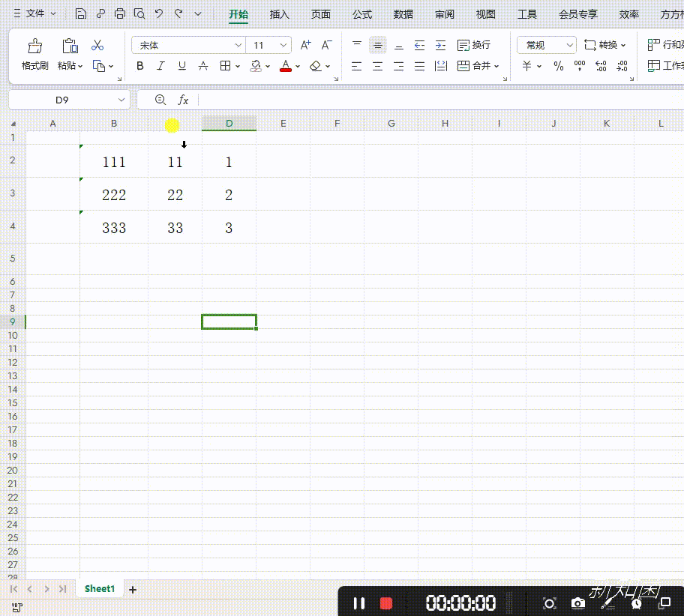684x616 pixels.
Task: Increase indent icon
Action: tap(440, 45)
